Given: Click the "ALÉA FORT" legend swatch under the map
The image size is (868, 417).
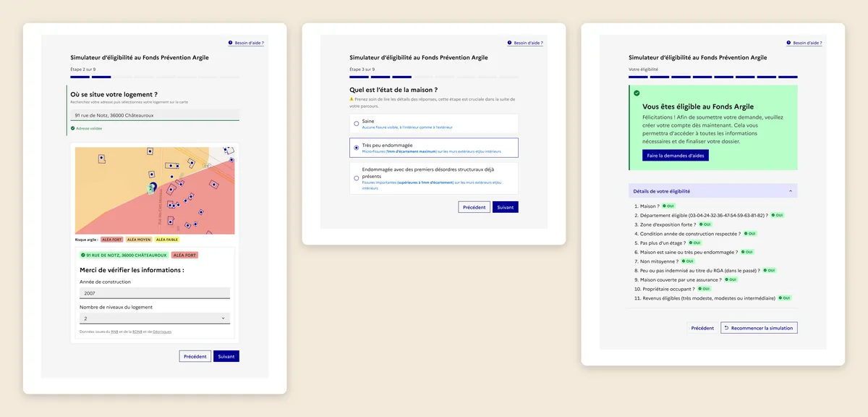Looking at the screenshot, I should point(111,240).
